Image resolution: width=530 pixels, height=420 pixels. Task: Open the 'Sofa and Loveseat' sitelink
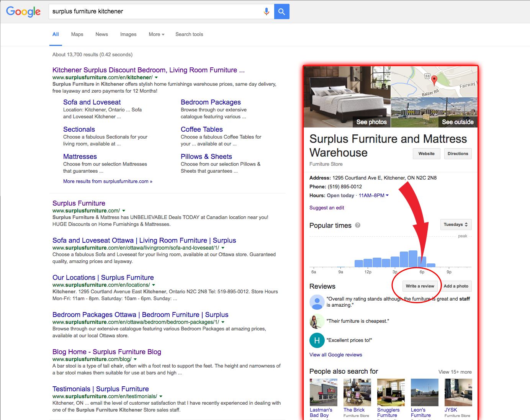click(x=92, y=102)
